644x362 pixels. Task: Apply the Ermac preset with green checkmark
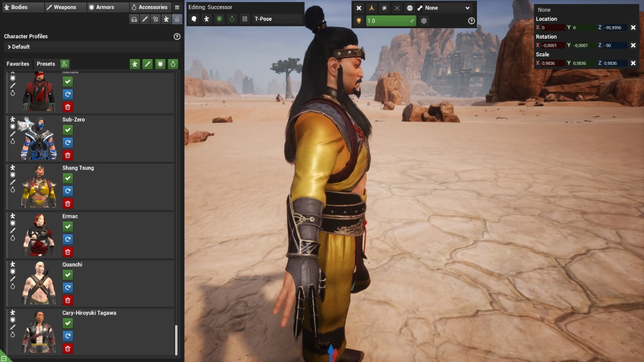click(x=68, y=227)
